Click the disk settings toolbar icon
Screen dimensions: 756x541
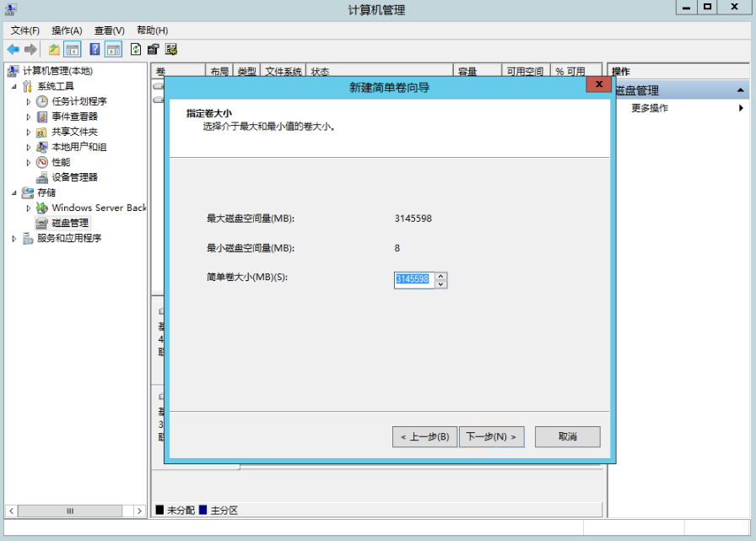(171, 49)
